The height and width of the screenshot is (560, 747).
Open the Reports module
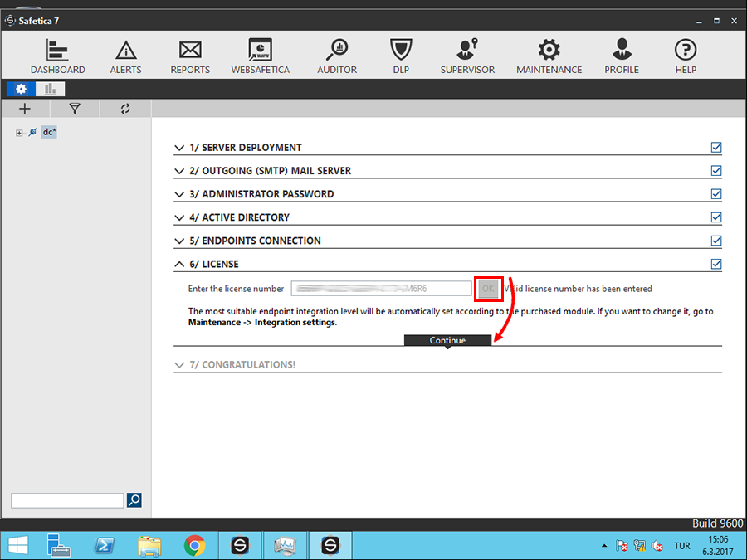click(x=190, y=56)
